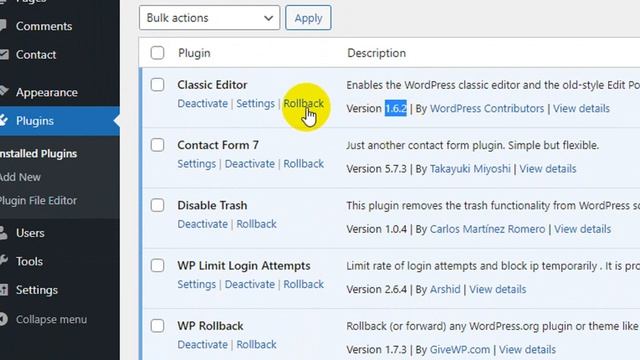Open the Tools menu item

[x=29, y=261]
